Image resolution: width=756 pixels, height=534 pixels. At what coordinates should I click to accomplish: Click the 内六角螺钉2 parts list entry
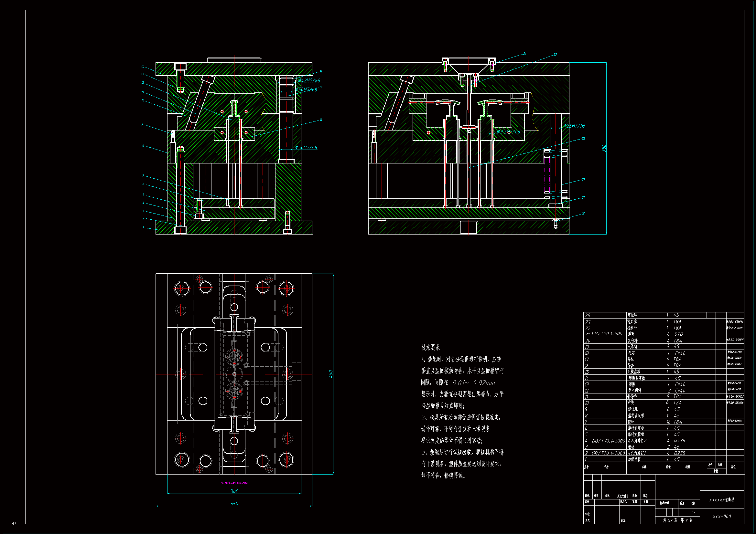pyautogui.click(x=637, y=441)
